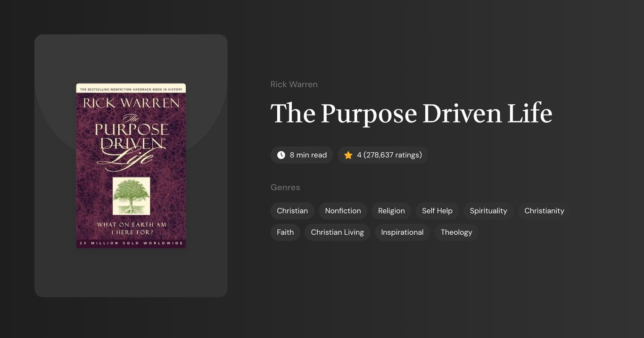The height and width of the screenshot is (338, 644).
Task: Select the Faith genre tag
Action: point(285,232)
